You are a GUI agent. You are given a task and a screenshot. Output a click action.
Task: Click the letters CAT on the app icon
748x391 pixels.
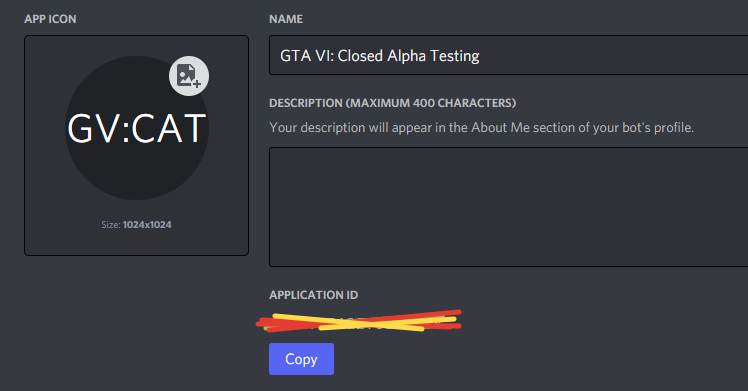[x=168, y=128]
